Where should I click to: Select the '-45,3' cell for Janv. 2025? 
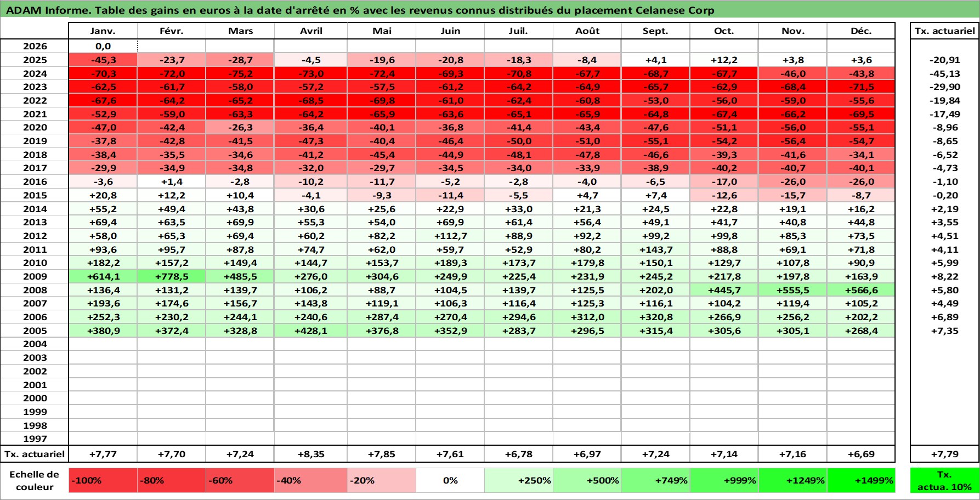coord(103,60)
